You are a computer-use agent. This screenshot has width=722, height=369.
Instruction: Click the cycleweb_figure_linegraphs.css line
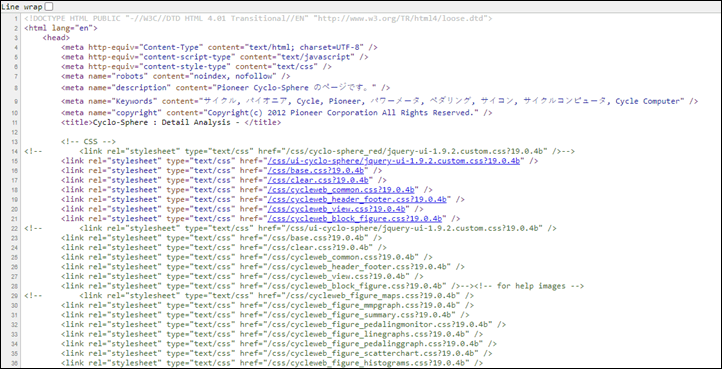point(272,334)
